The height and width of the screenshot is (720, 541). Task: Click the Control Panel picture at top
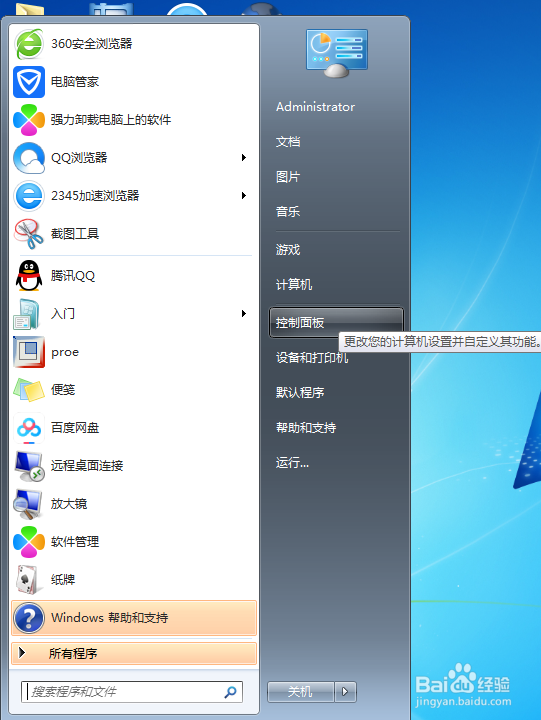click(x=337, y=53)
